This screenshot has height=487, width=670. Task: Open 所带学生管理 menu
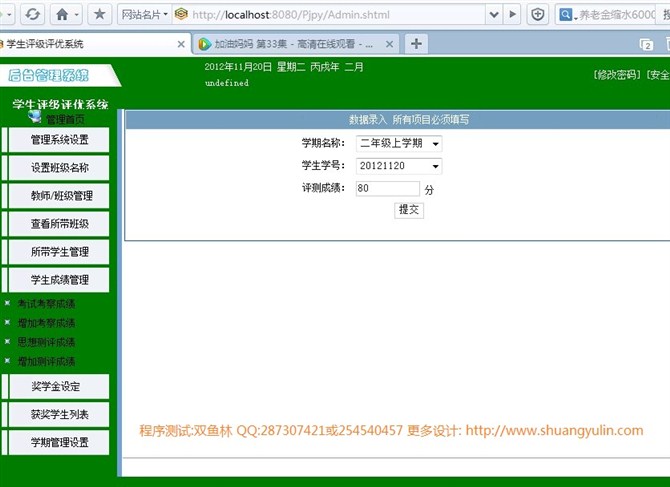[x=59, y=252]
